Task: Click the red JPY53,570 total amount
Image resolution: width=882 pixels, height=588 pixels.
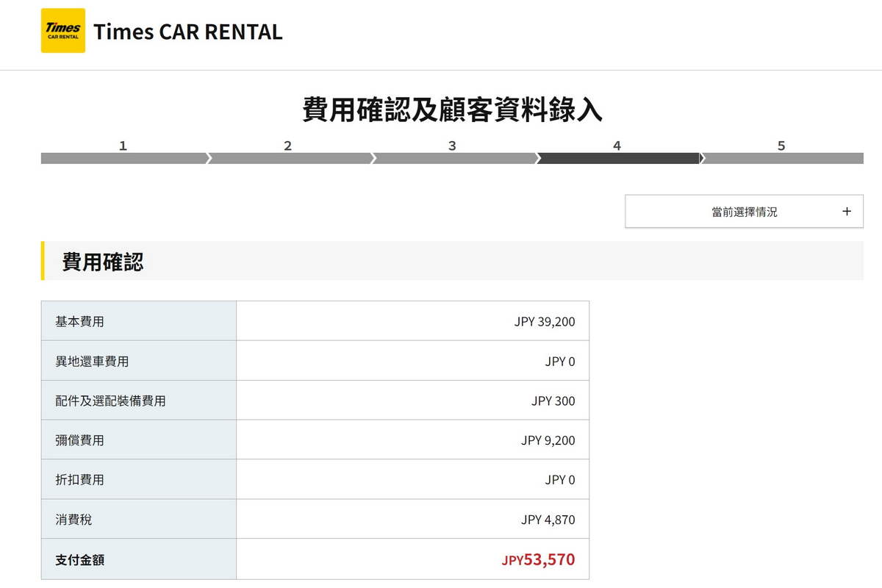Action: click(538, 559)
